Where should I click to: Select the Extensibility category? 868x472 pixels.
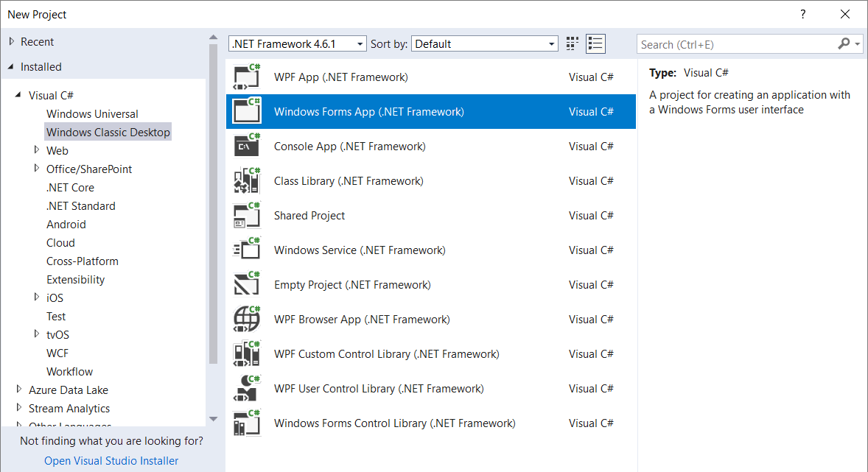[x=75, y=279]
